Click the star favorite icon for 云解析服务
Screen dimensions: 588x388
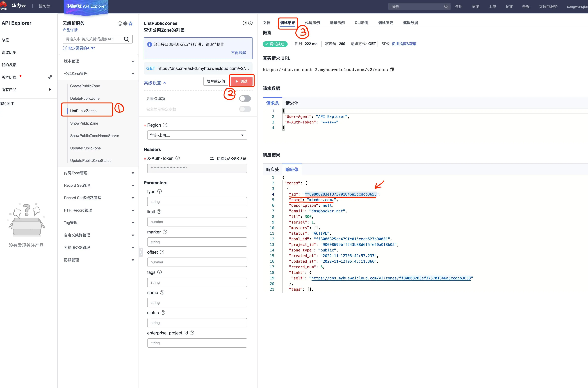(x=131, y=23)
